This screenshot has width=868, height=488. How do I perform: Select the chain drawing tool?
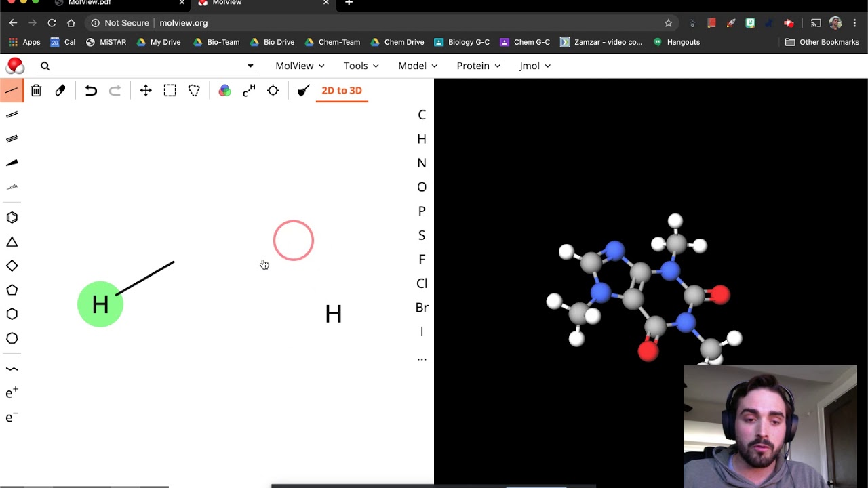click(12, 369)
